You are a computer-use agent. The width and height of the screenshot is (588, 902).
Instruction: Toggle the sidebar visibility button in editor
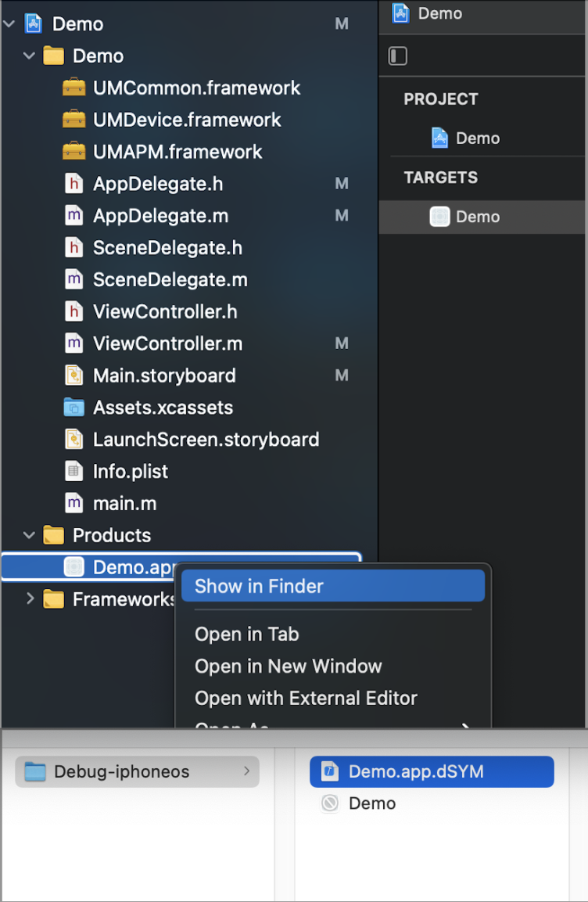coord(397,56)
